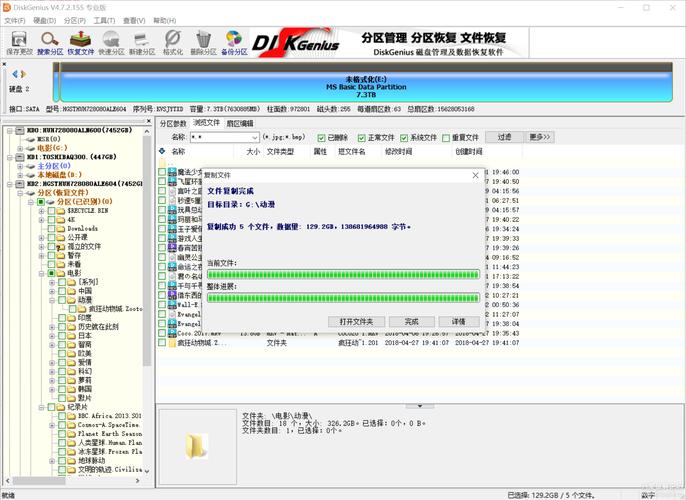Enable the 重复文件 duplicate files checkbox

(x=446, y=138)
